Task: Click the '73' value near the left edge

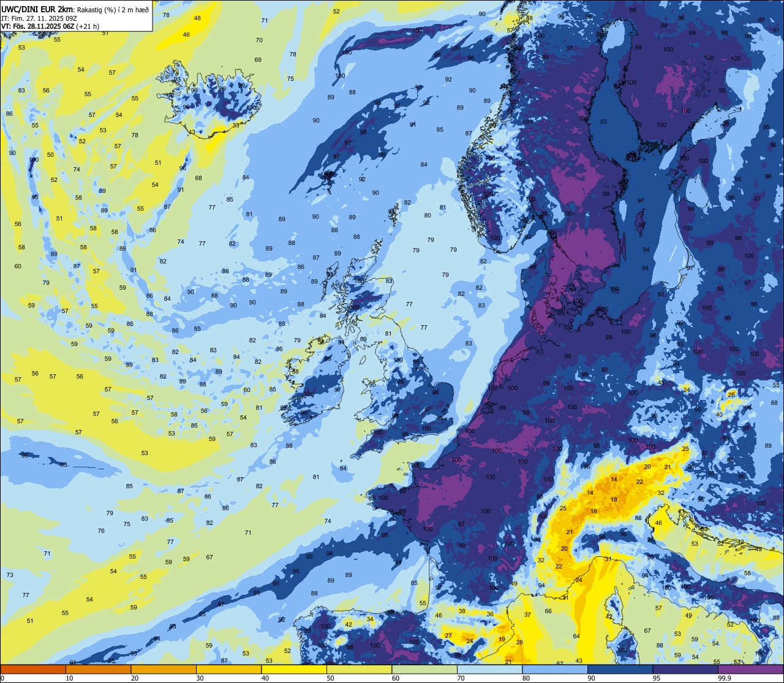Action: (x=10, y=575)
